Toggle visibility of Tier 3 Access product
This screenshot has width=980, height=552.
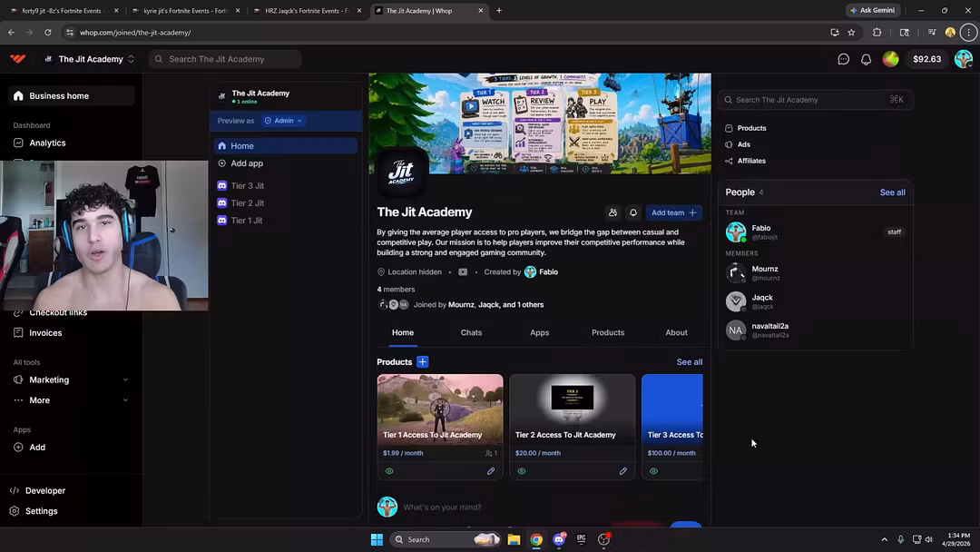(x=653, y=471)
